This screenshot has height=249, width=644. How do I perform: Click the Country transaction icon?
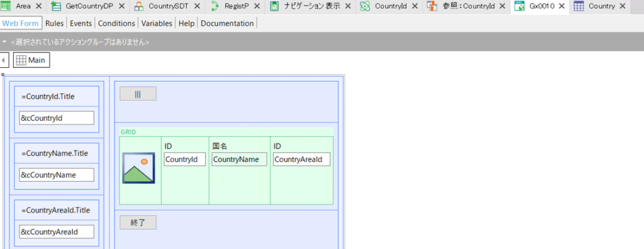579,6
